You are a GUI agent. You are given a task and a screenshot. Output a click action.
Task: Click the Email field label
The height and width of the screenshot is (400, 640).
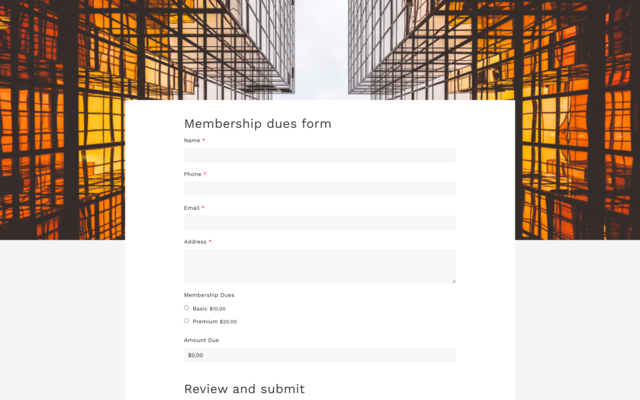191,208
